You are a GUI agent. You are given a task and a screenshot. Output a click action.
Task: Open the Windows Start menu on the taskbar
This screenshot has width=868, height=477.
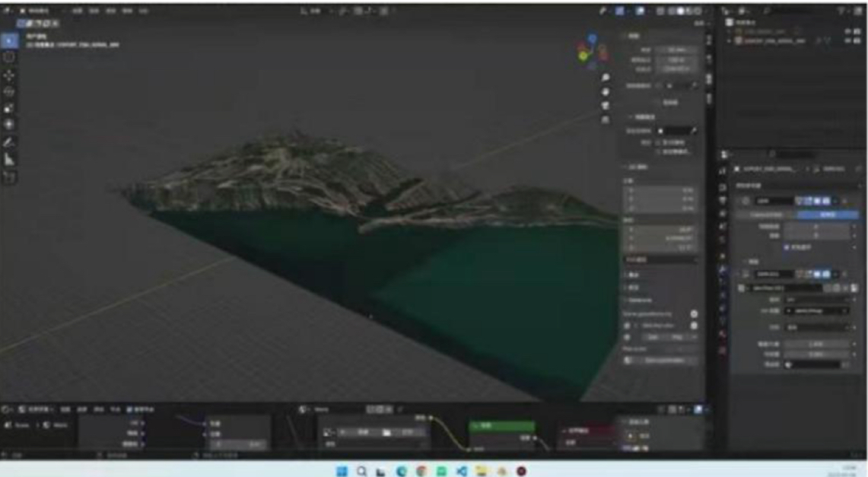343,471
